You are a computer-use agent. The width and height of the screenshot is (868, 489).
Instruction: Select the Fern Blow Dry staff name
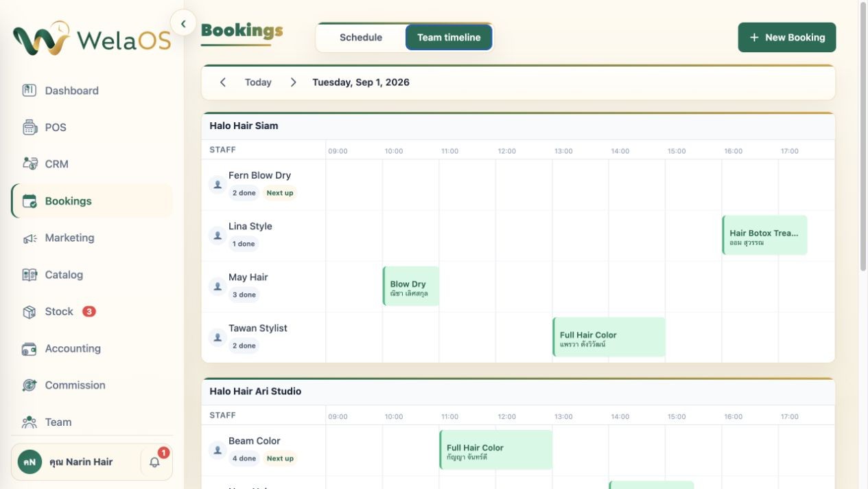click(259, 175)
